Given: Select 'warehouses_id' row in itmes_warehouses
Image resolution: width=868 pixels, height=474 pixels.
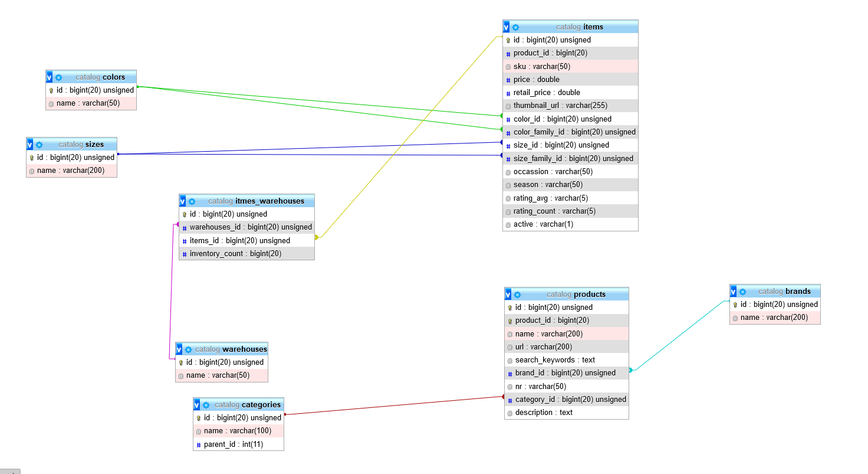Looking at the screenshot, I should point(246,227).
